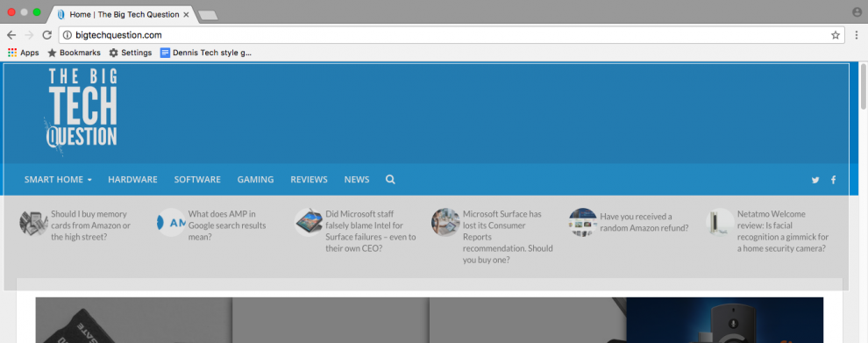Open the Bookmarks star shortcut

point(75,53)
